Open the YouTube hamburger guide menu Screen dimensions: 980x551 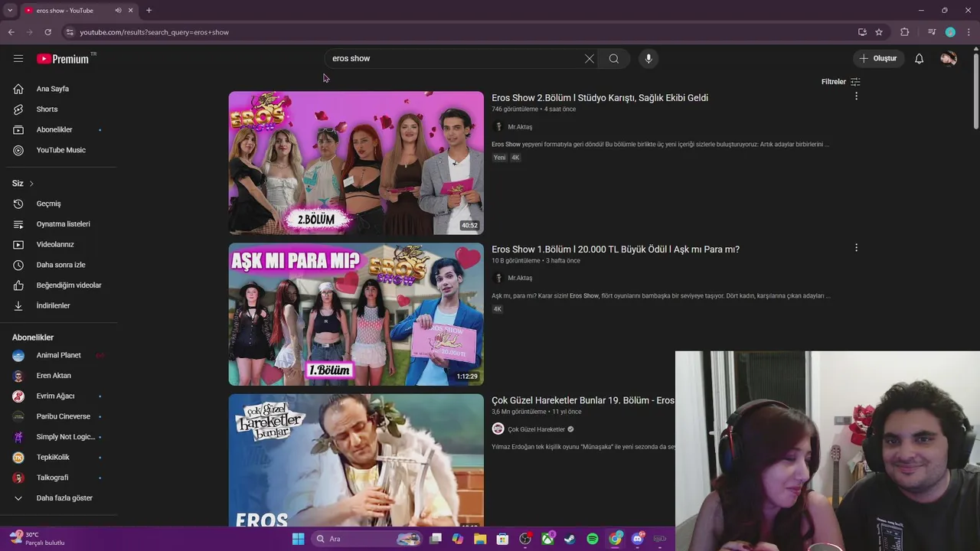coord(18,58)
